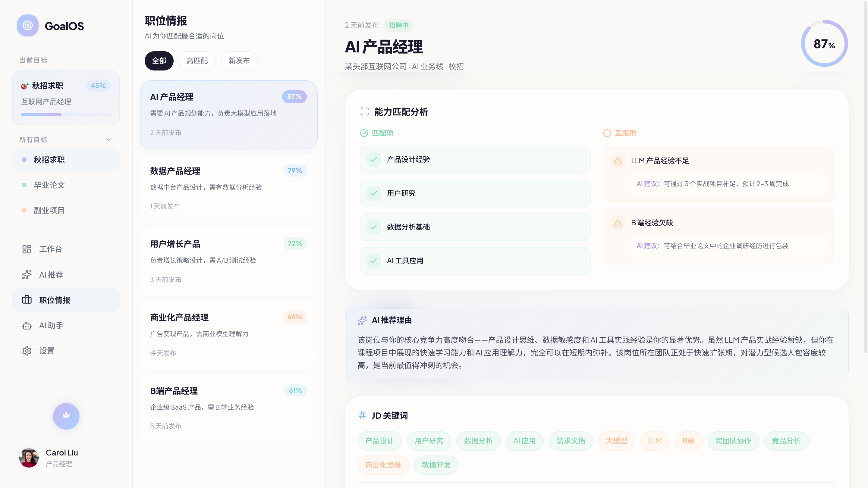
Task: Click the 职位情报 briefcase icon
Action: [x=27, y=300]
